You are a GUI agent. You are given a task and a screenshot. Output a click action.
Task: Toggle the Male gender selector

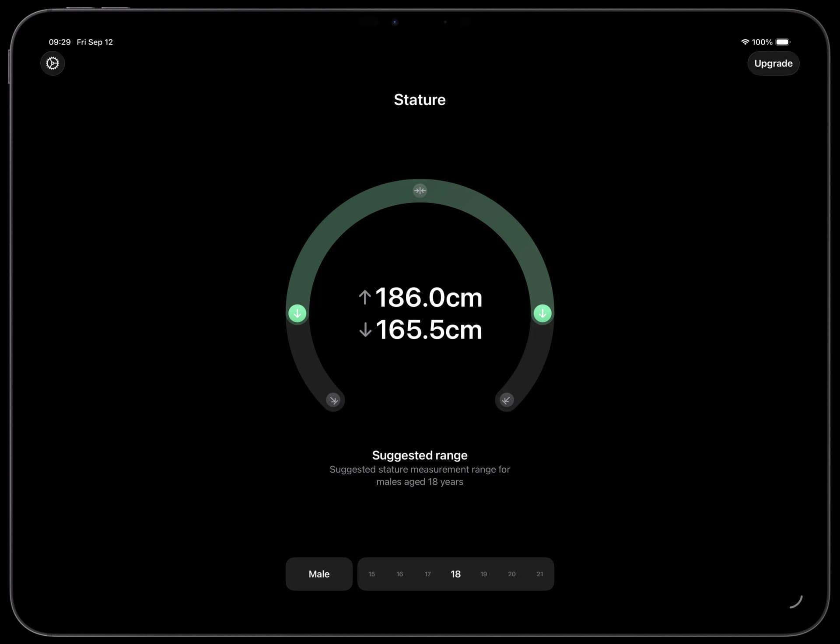click(319, 574)
